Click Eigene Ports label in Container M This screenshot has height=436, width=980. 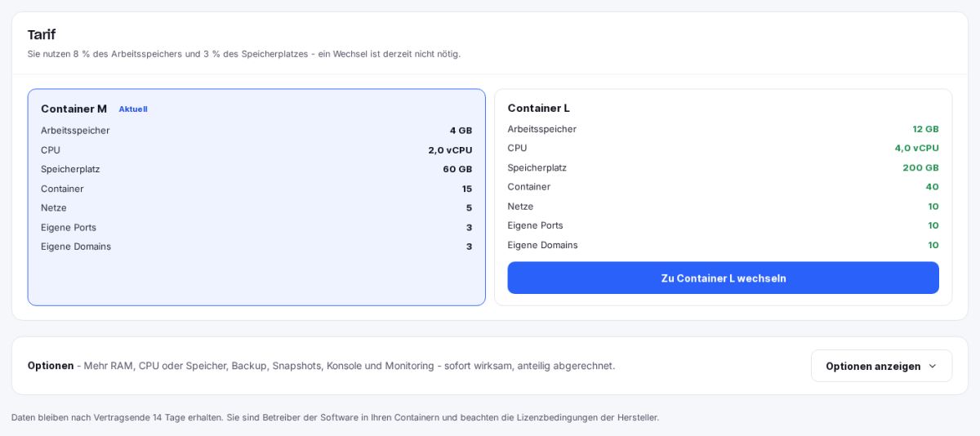click(69, 228)
